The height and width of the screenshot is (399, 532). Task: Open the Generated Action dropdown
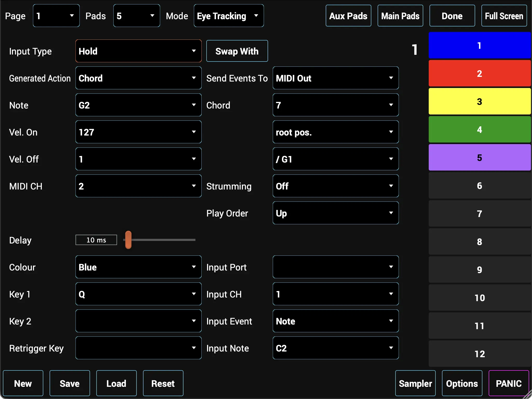click(x=138, y=78)
